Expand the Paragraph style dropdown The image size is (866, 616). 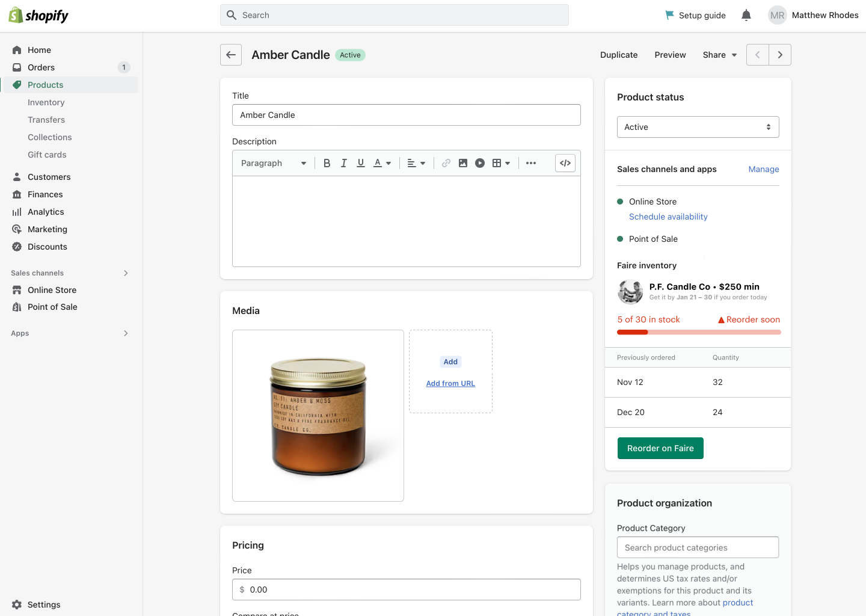point(273,162)
